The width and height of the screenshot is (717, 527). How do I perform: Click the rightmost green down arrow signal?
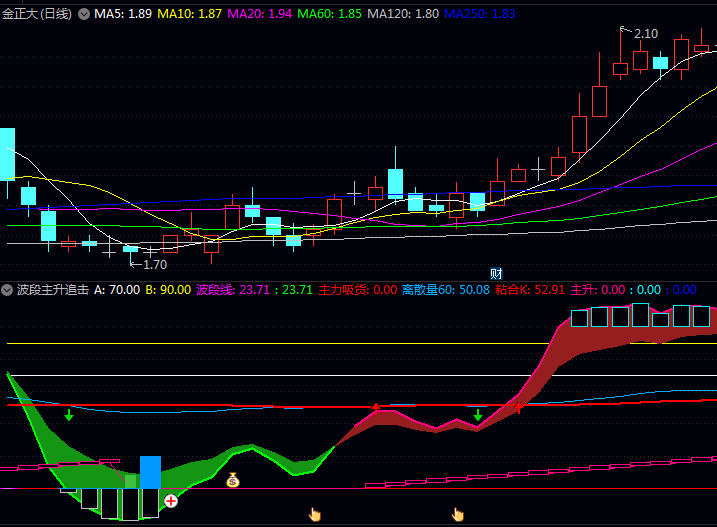pos(478,414)
